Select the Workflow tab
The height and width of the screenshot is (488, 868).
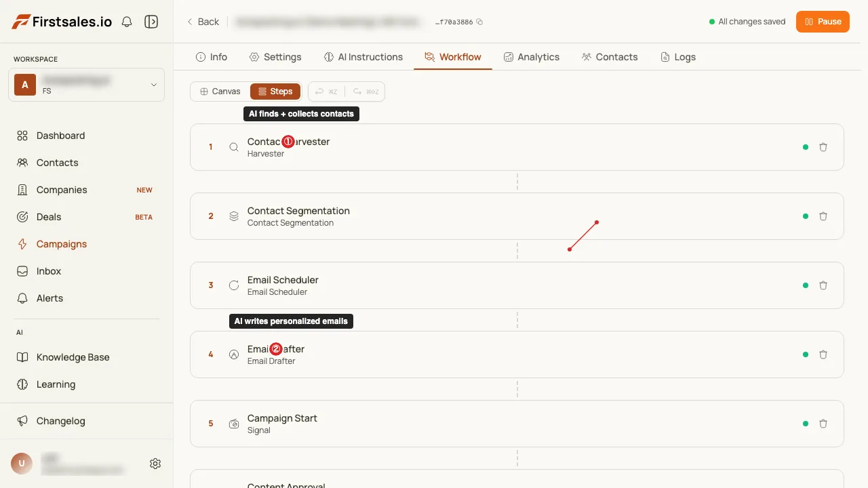(x=453, y=57)
